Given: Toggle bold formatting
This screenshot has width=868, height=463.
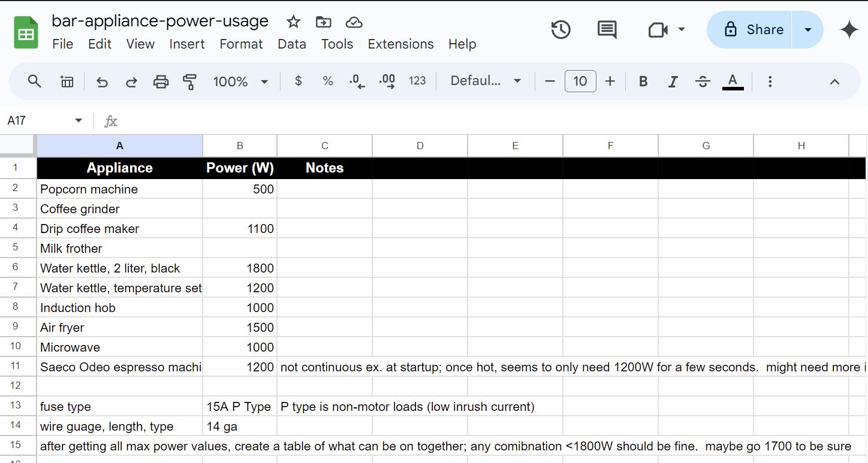Looking at the screenshot, I should coord(643,81).
